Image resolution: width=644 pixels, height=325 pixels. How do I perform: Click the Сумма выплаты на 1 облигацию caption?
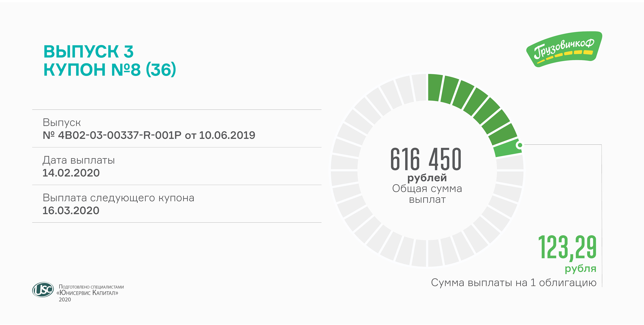click(x=513, y=283)
